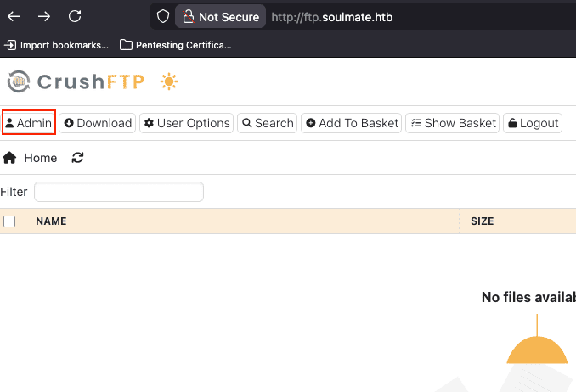Click the Search button

(x=268, y=123)
